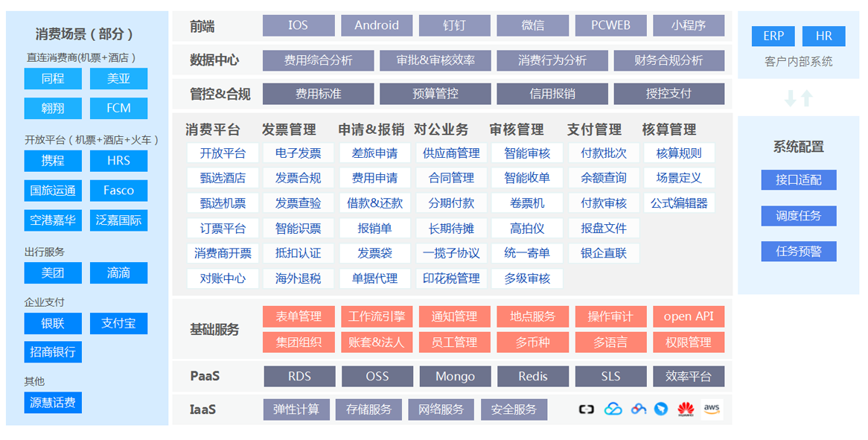
Task: Click 智能审核 under 审核管理
Action: click(x=527, y=153)
